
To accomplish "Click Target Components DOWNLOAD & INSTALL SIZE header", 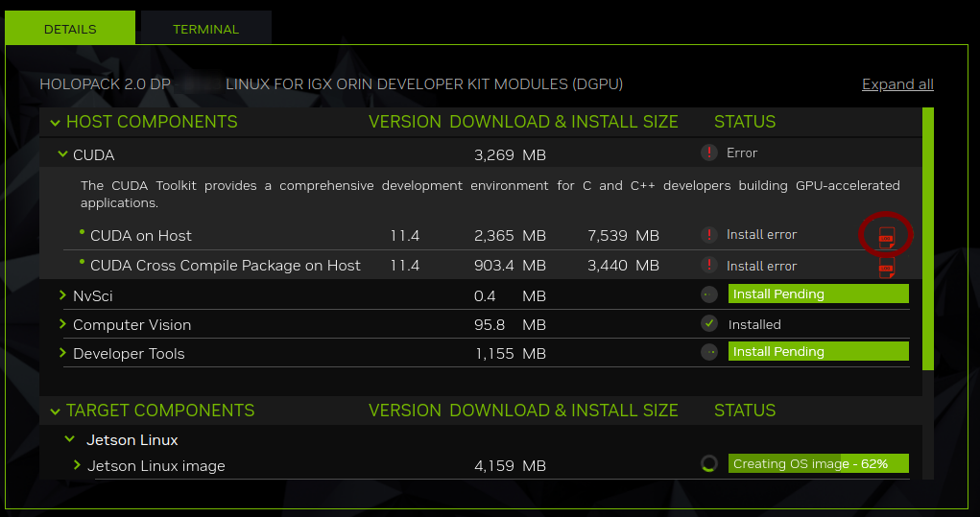I will tap(563, 411).
